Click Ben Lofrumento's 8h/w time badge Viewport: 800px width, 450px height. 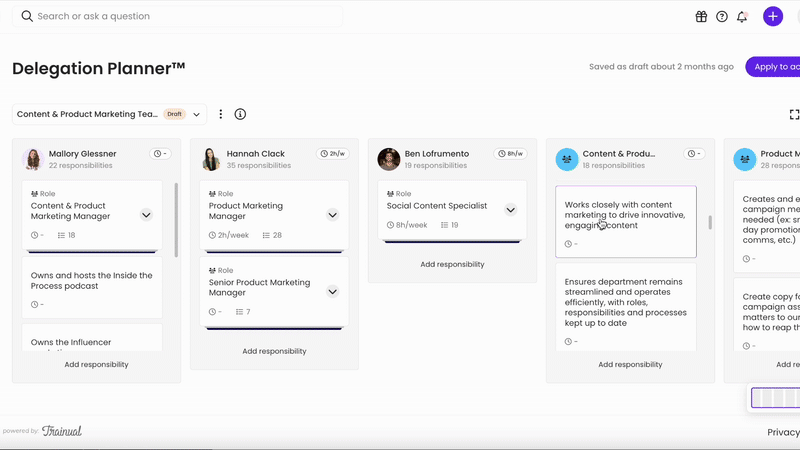click(511, 154)
